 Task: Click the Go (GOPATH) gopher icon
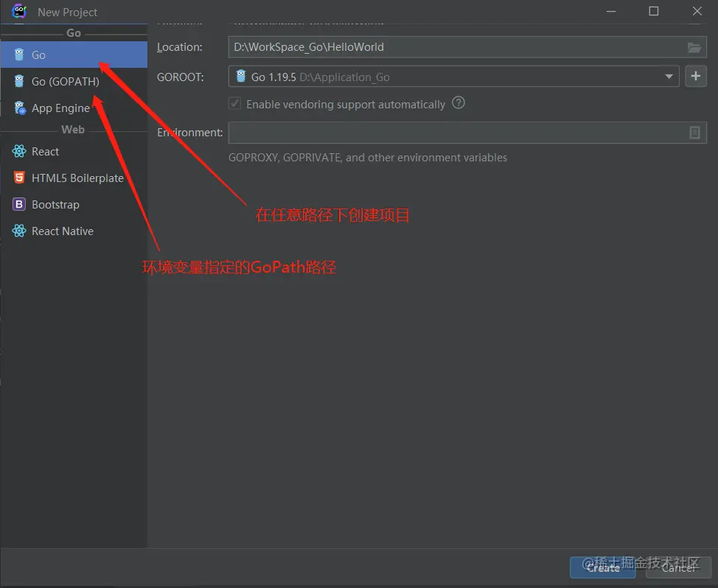(x=18, y=82)
